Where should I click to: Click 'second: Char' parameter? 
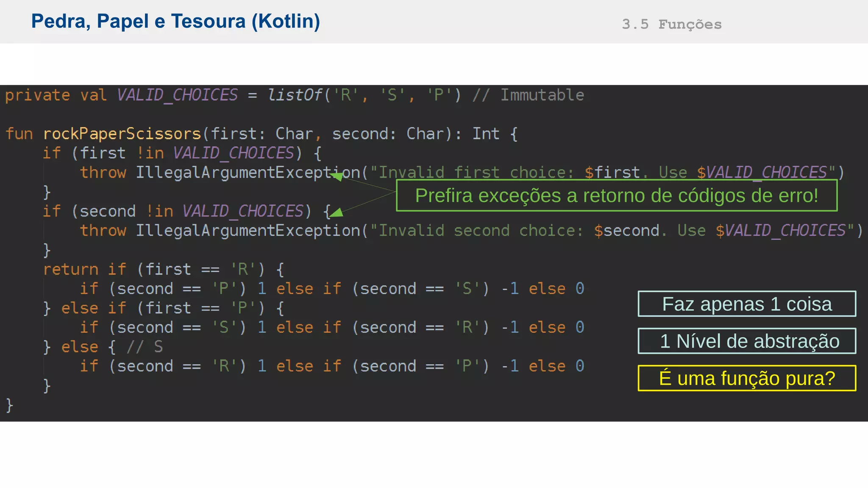click(387, 134)
